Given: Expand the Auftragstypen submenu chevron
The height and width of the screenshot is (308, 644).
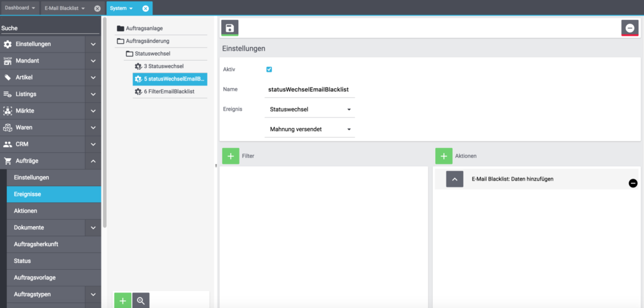Looking at the screenshot, I should coord(93,294).
